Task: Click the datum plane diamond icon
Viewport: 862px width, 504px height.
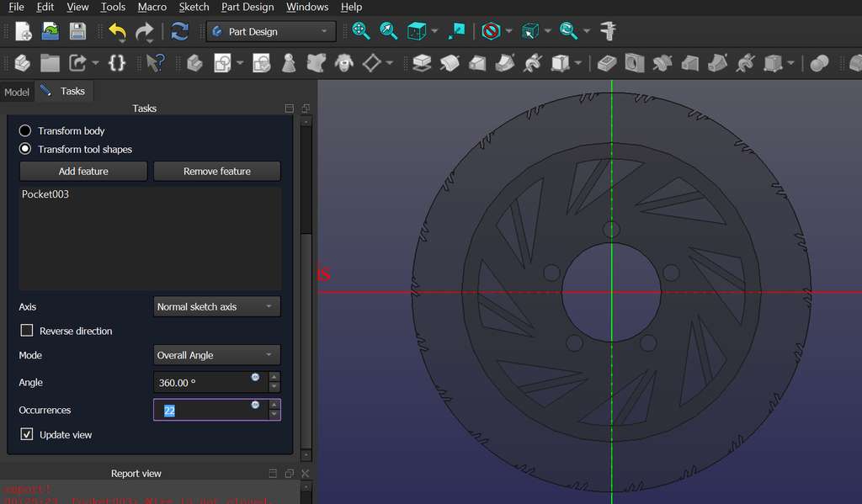Action: 372,63
